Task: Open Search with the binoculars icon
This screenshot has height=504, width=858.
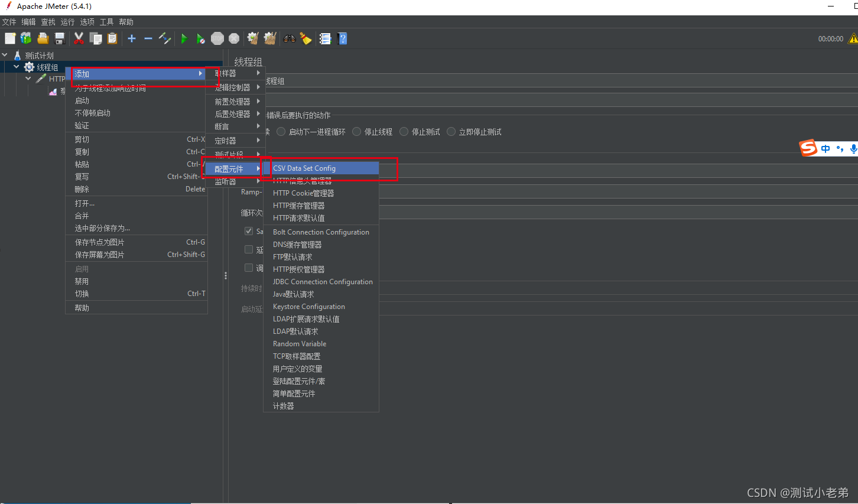Action: [290, 38]
